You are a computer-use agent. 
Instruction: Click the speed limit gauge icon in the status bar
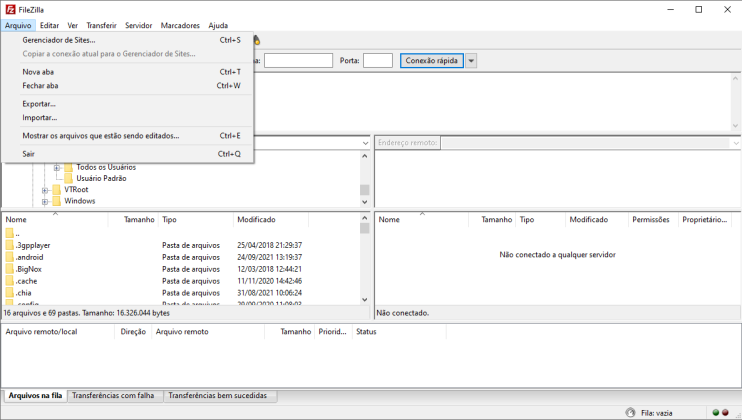coord(630,412)
